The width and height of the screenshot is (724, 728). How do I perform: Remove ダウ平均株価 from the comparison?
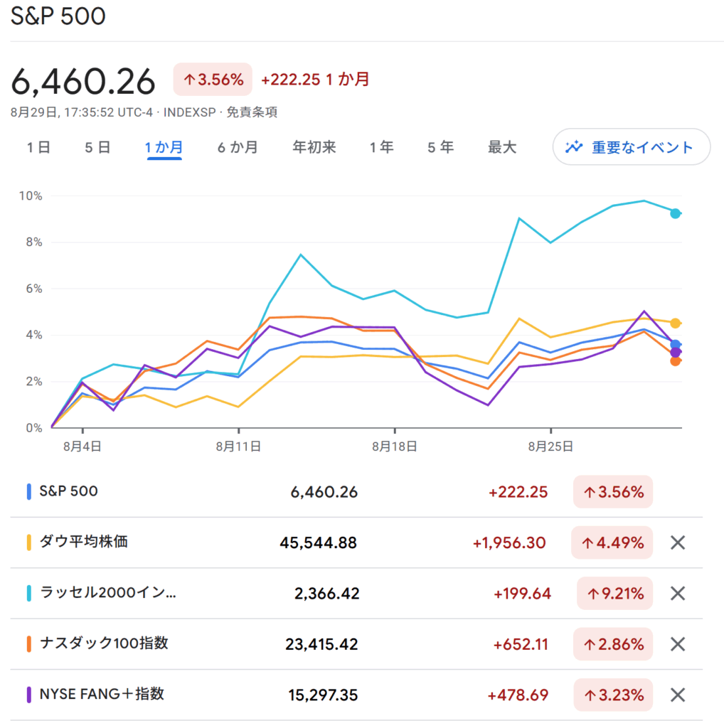pyautogui.click(x=678, y=542)
